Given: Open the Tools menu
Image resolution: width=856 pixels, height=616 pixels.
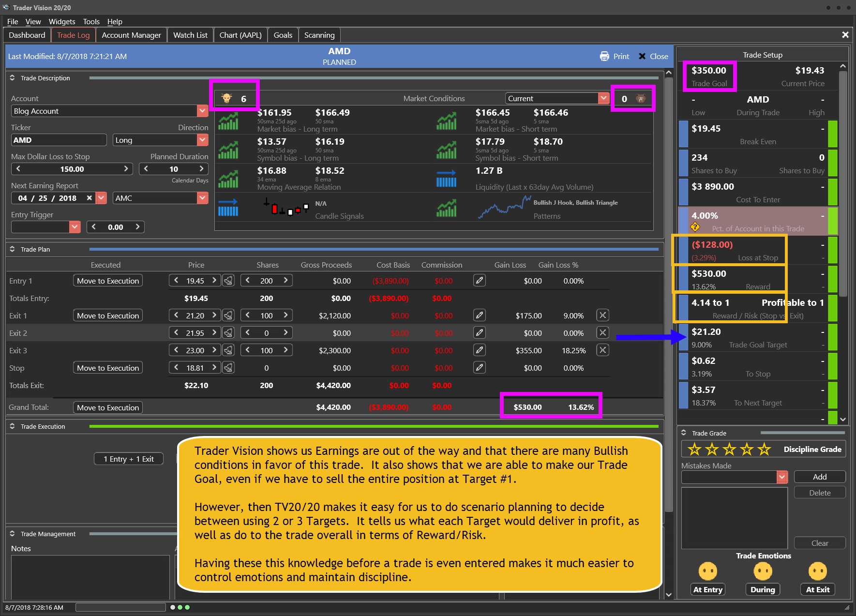Looking at the screenshot, I should (x=91, y=22).
